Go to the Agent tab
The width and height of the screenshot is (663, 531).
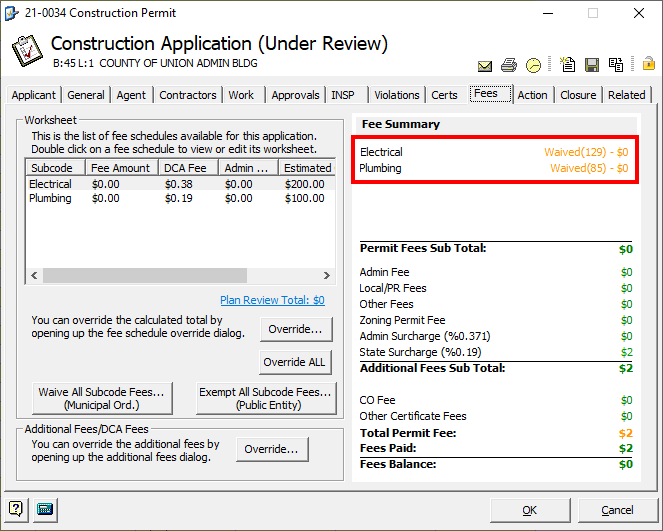point(131,95)
